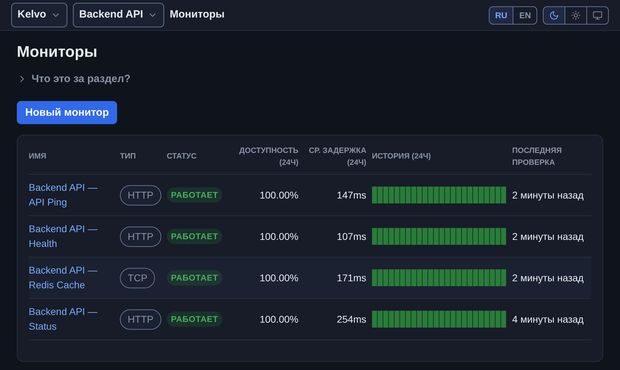Click РАБОТАЕТ status in Health row
This screenshot has width=620, height=370.
click(x=194, y=236)
